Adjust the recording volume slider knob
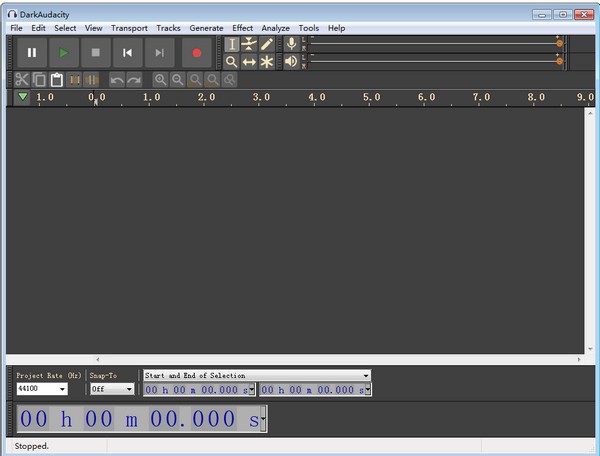 coord(559,44)
